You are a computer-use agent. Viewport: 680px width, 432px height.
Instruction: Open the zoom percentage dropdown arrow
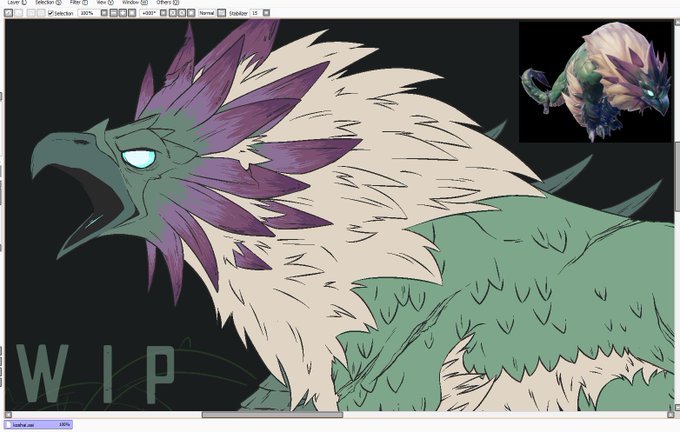(104, 13)
